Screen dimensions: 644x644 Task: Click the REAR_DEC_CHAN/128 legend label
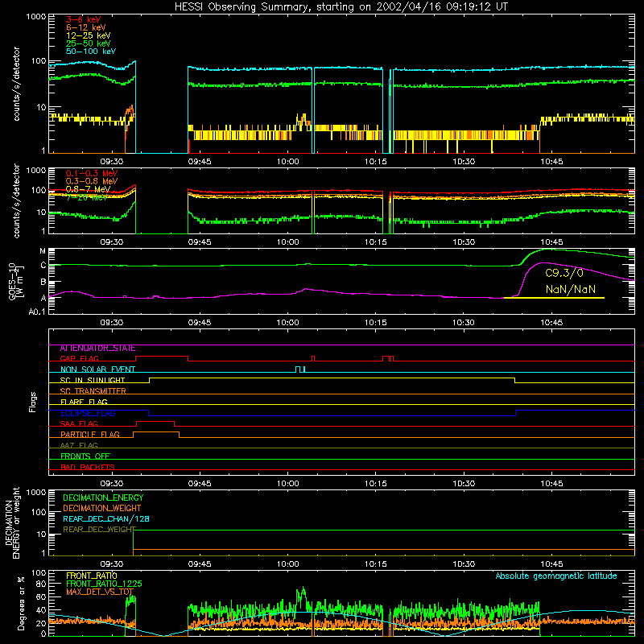(x=106, y=519)
